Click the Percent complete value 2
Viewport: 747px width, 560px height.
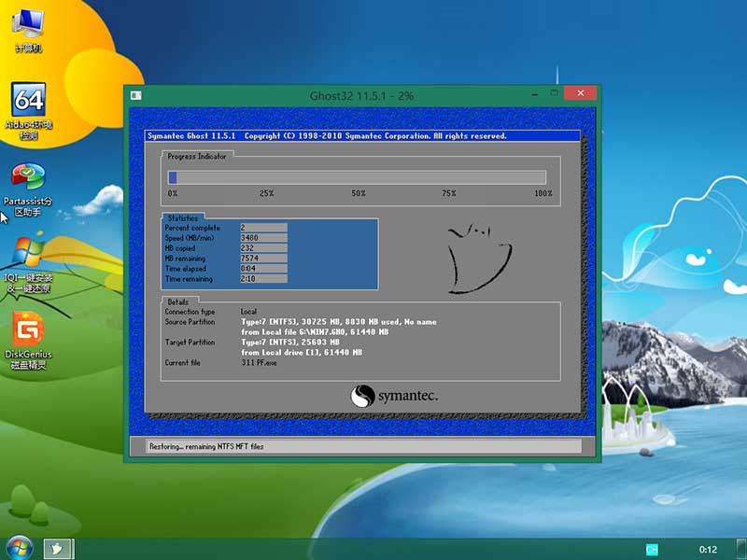pos(263,228)
